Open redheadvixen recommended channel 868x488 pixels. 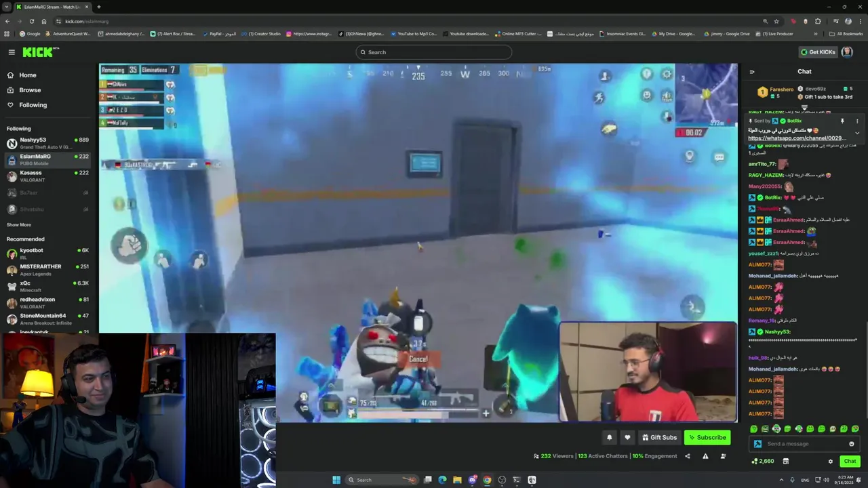click(47, 302)
